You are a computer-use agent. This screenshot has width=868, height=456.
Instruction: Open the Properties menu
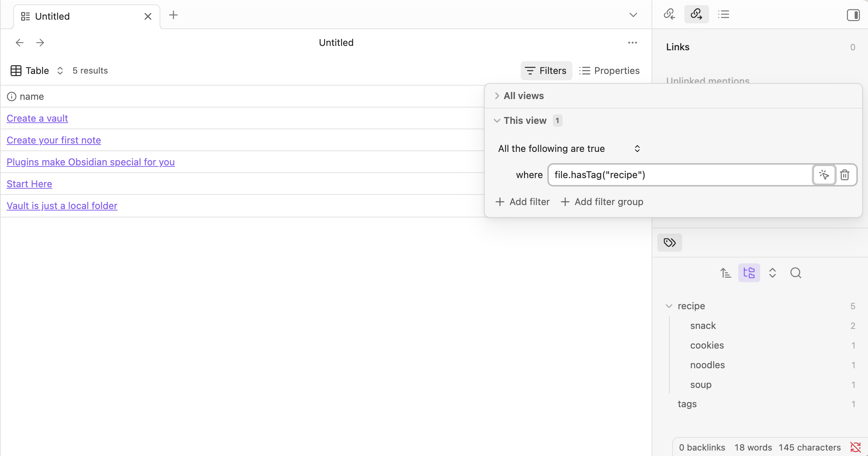pyautogui.click(x=609, y=71)
